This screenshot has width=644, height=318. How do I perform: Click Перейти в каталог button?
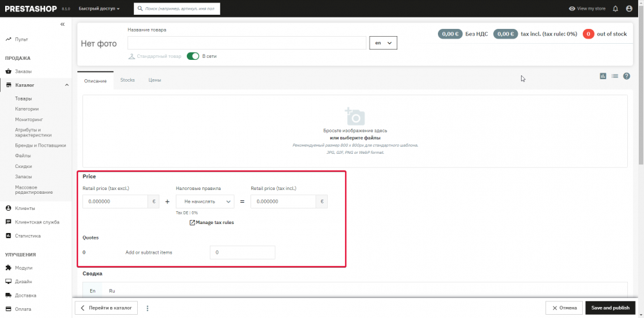tap(106, 308)
